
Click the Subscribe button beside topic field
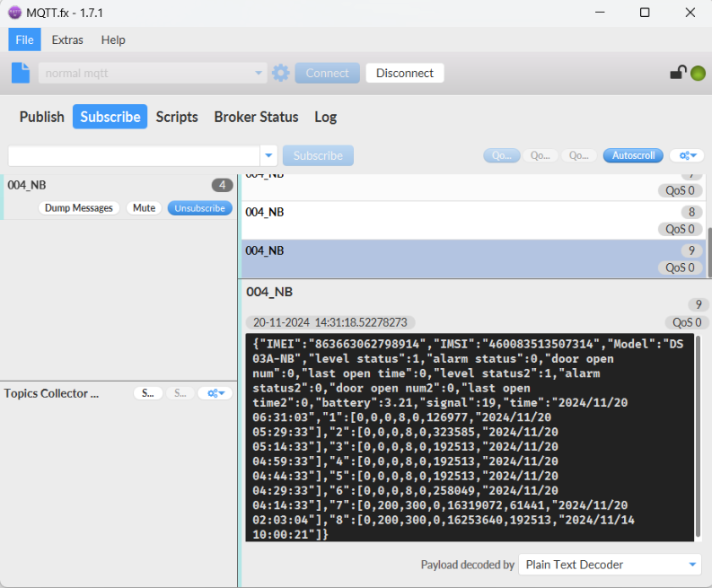point(318,155)
